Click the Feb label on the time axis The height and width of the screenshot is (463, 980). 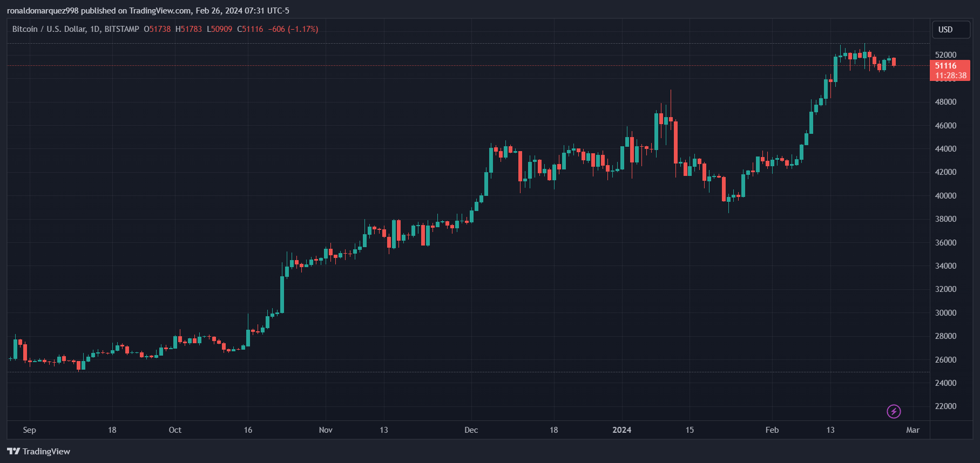(x=772, y=430)
